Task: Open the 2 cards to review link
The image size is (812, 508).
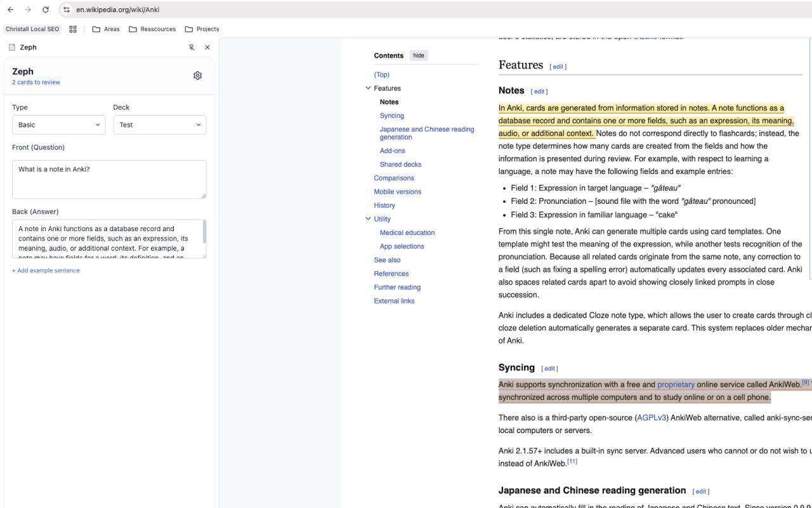Action: (x=36, y=83)
